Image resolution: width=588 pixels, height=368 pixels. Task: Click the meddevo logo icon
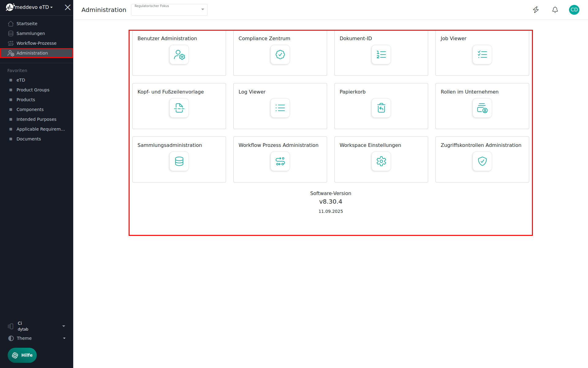(10, 7)
